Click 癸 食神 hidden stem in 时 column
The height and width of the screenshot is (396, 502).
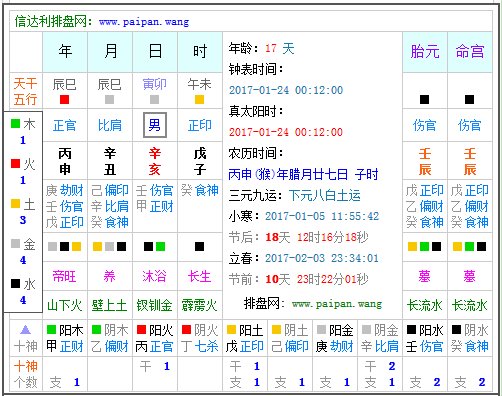click(200, 190)
